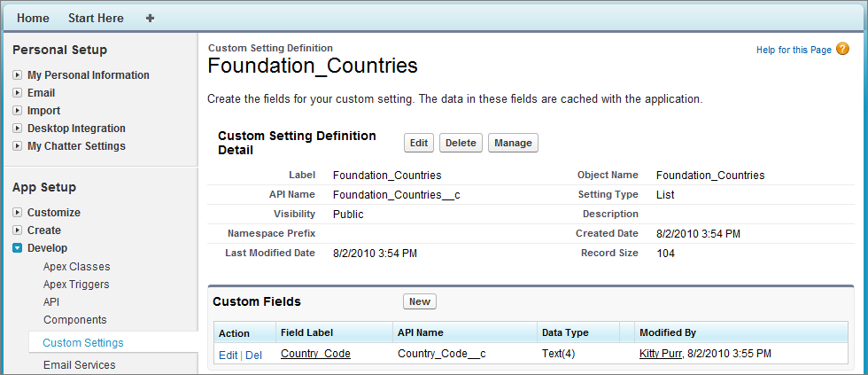The image size is (868, 375).
Task: Expand the Customize section
Action: (x=18, y=213)
